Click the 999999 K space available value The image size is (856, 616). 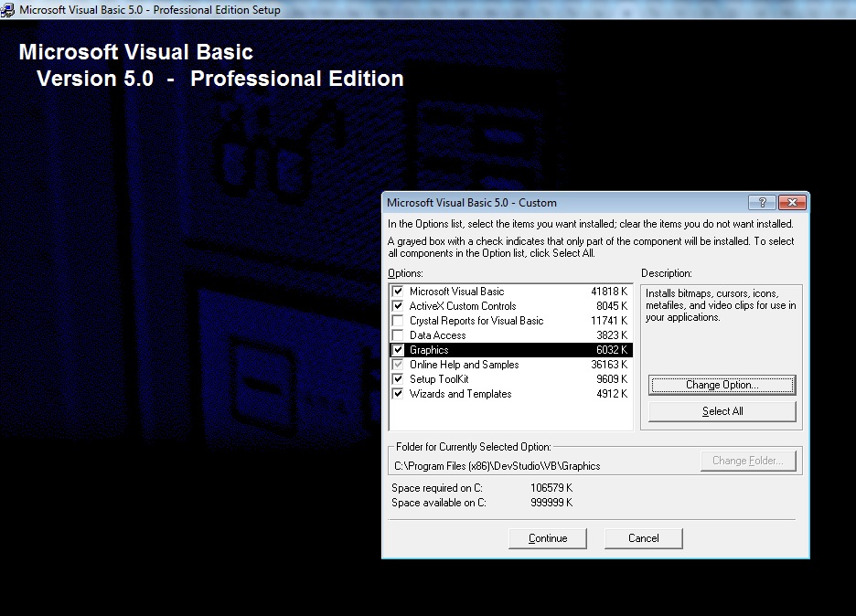click(551, 503)
